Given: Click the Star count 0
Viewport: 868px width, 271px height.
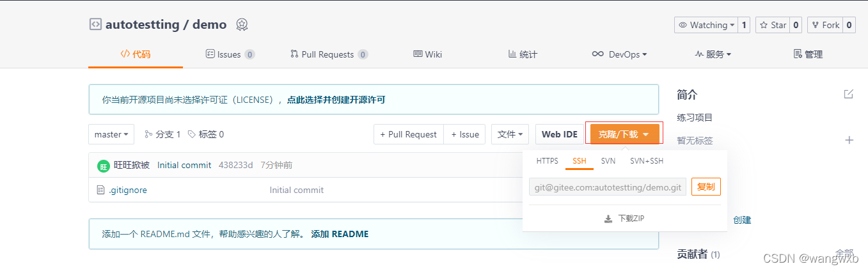Looking at the screenshot, I should point(796,25).
